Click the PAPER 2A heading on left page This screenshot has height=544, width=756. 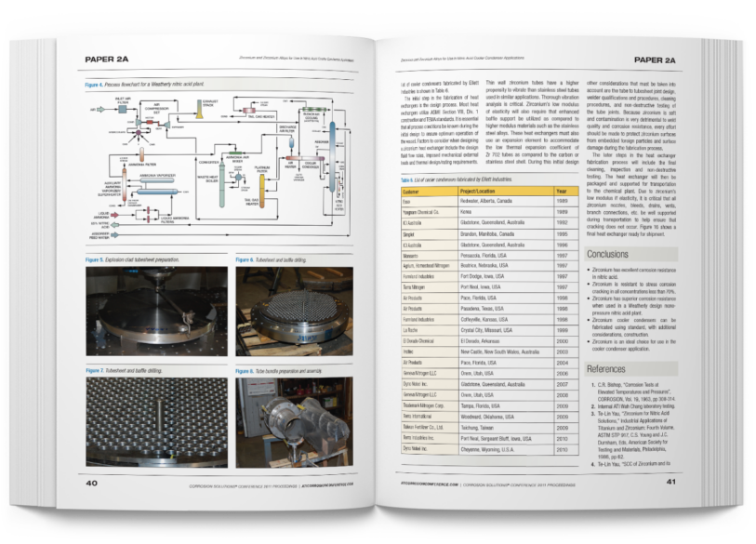pyautogui.click(x=111, y=59)
